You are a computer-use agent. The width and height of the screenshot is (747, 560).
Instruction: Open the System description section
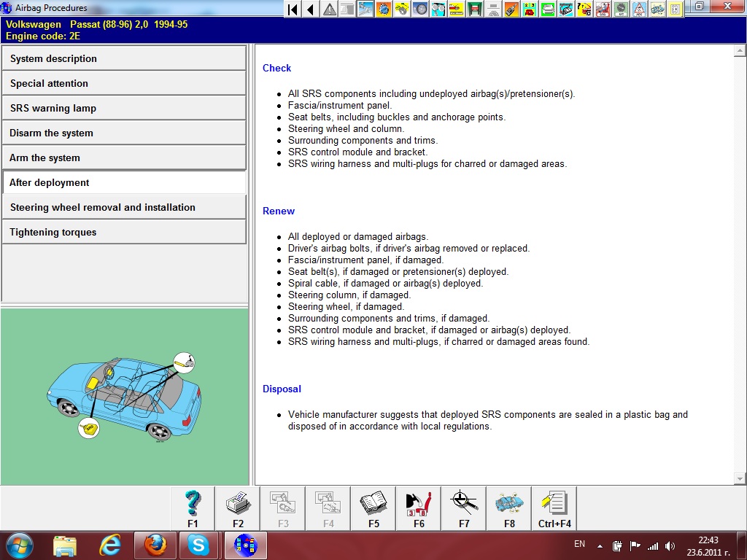[124, 58]
